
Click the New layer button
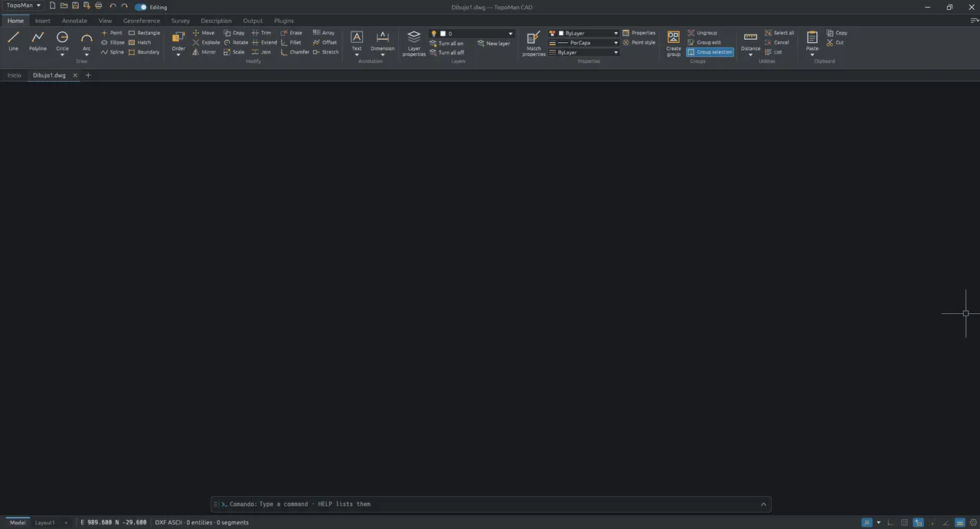494,44
